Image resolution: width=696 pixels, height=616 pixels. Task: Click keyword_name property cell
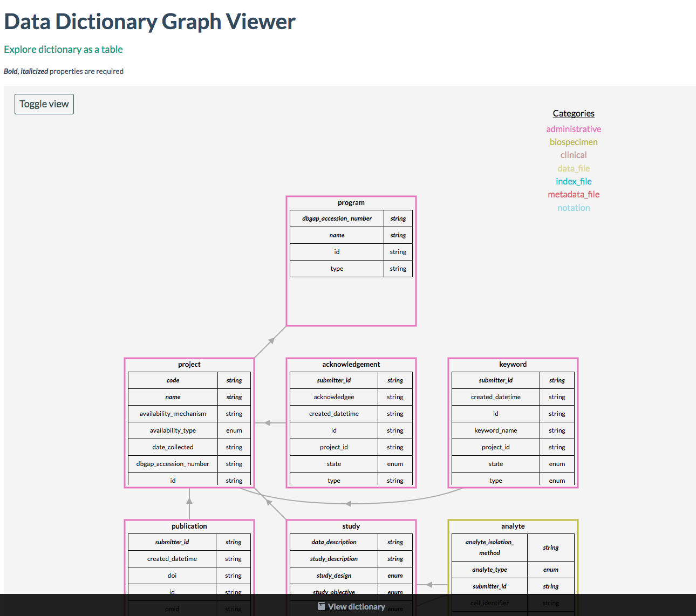coord(496,430)
